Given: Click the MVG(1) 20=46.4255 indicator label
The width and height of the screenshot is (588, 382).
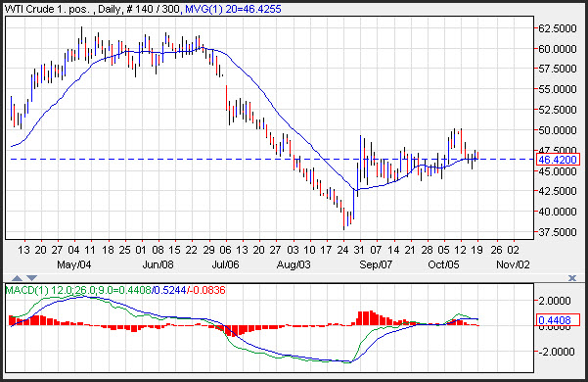Looking at the screenshot, I should 233,9.
